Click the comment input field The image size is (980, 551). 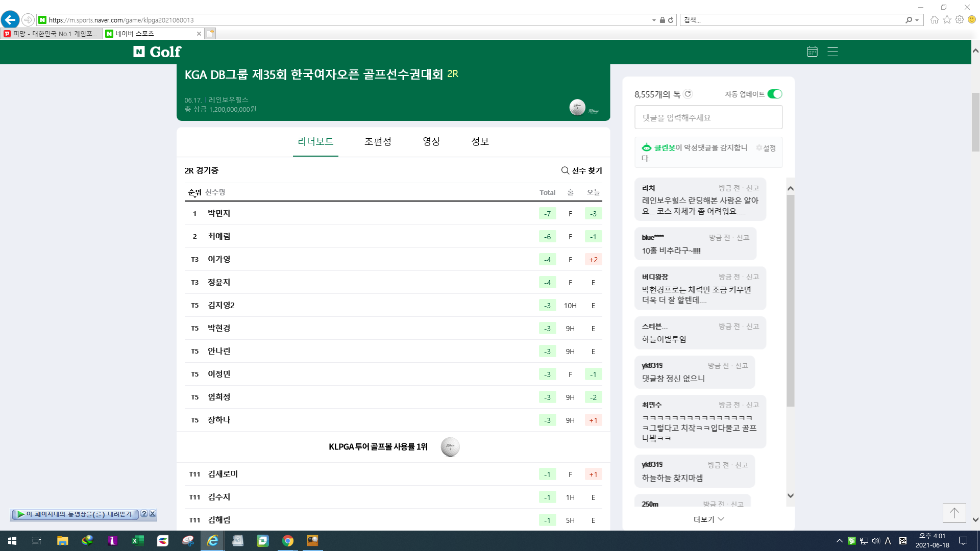[708, 117]
